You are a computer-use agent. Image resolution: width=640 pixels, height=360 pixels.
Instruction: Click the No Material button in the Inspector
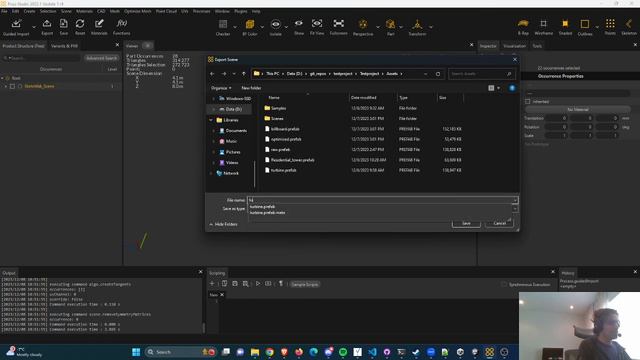tap(578, 109)
